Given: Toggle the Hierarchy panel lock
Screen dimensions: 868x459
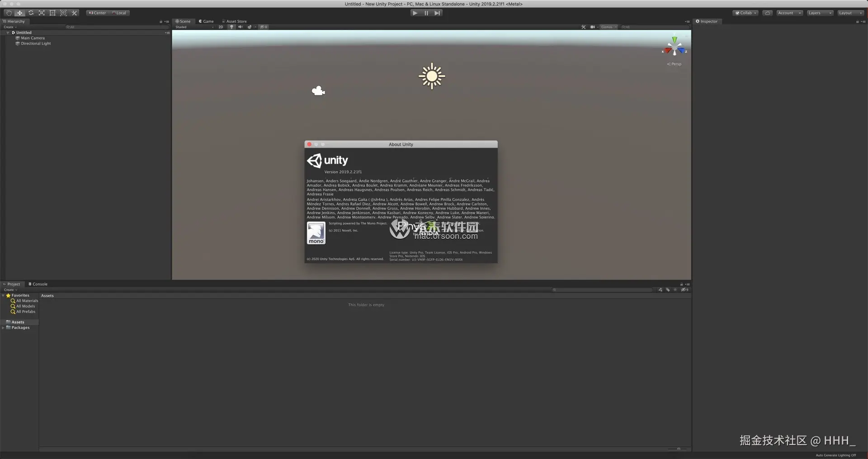Looking at the screenshot, I should [x=161, y=22].
